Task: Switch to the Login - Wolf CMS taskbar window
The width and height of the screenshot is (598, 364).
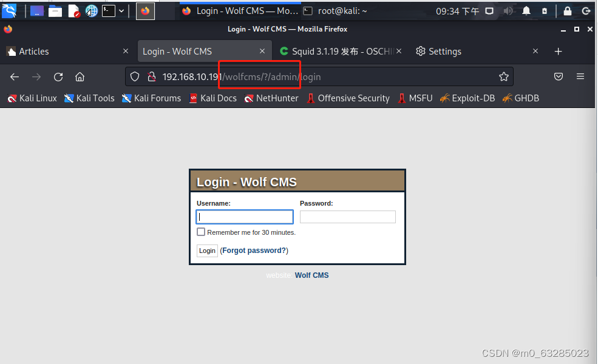Action: click(240, 11)
